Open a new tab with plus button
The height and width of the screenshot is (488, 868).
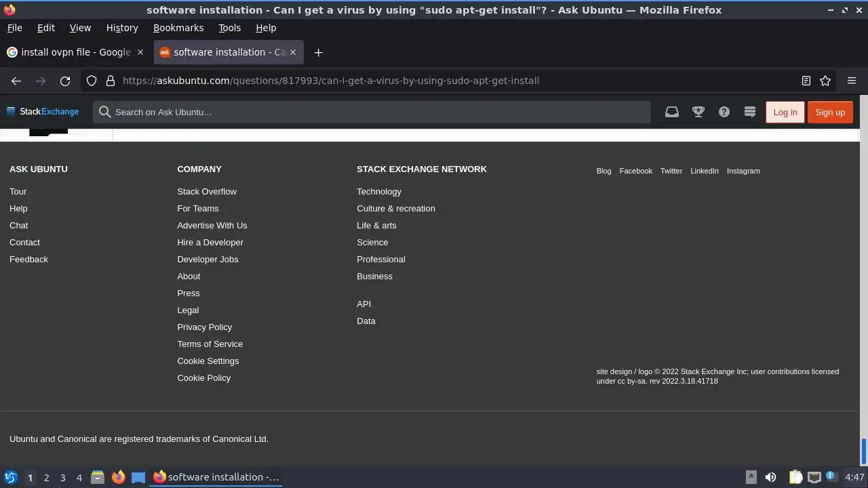point(318,52)
